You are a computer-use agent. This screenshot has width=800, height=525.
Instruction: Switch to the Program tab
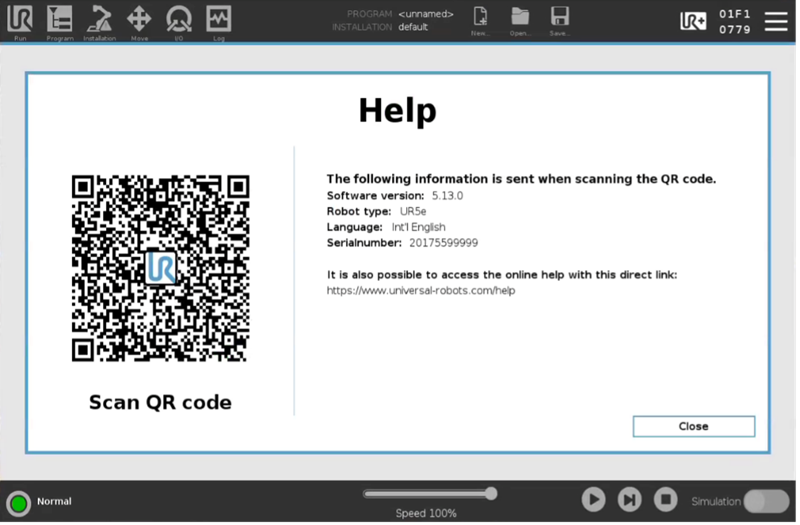(x=60, y=20)
